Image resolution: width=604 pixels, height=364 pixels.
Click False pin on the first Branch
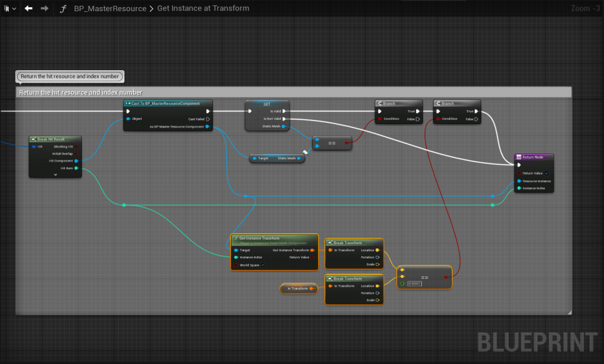[418, 119]
